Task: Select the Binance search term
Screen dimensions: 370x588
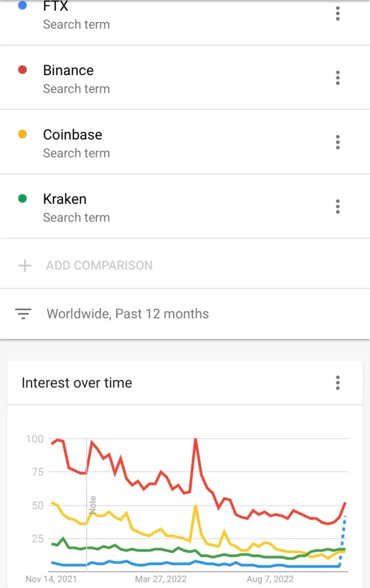Action: [68, 71]
